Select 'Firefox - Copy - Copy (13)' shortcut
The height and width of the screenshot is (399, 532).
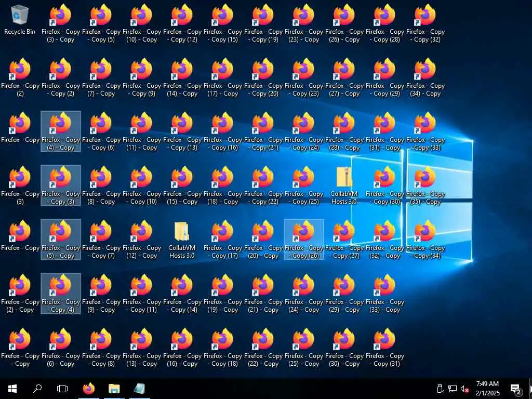point(182,131)
